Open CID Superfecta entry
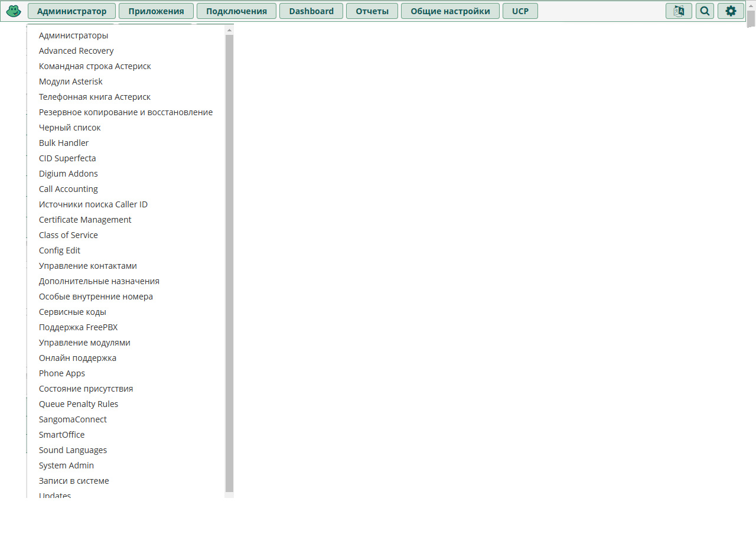Viewport: 756px width, 534px height. pos(67,158)
